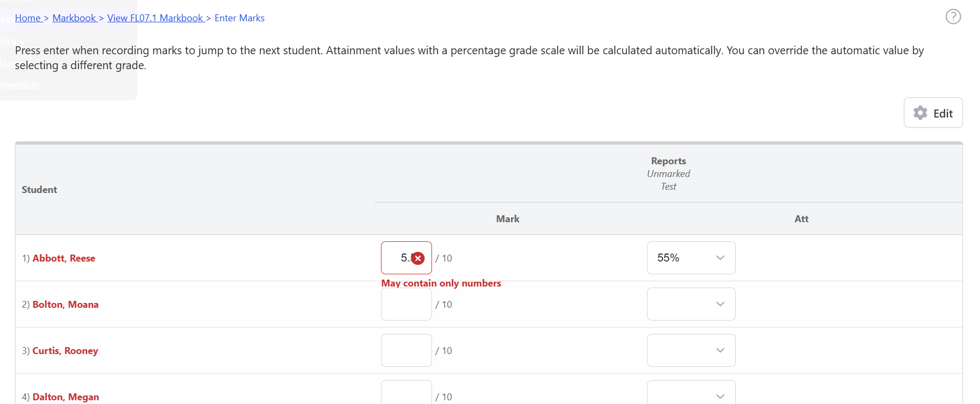Select Dalton Megan's mark input field

point(406,393)
